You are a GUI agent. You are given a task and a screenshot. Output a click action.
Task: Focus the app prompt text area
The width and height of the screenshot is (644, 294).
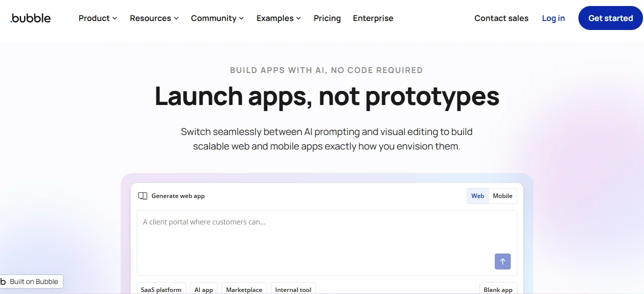[x=327, y=243]
